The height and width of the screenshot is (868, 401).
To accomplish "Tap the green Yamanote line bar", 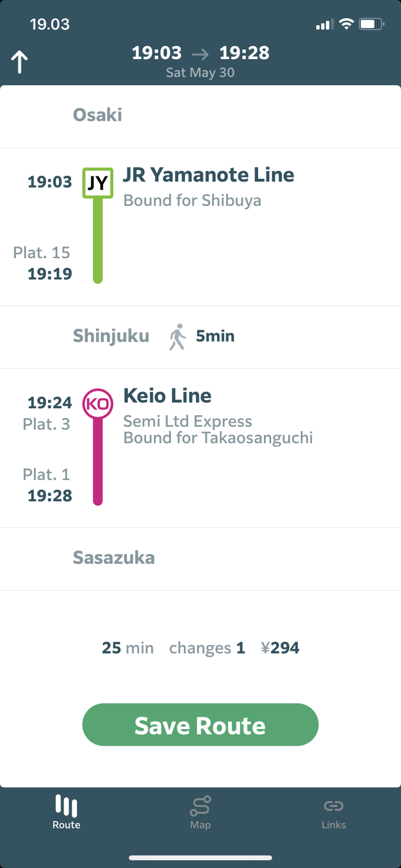I will click(98, 241).
